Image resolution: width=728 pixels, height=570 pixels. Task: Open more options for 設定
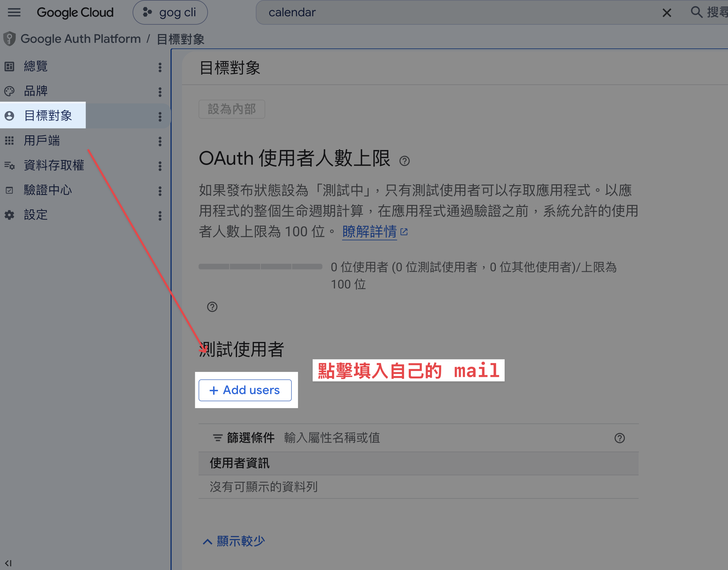click(x=160, y=216)
